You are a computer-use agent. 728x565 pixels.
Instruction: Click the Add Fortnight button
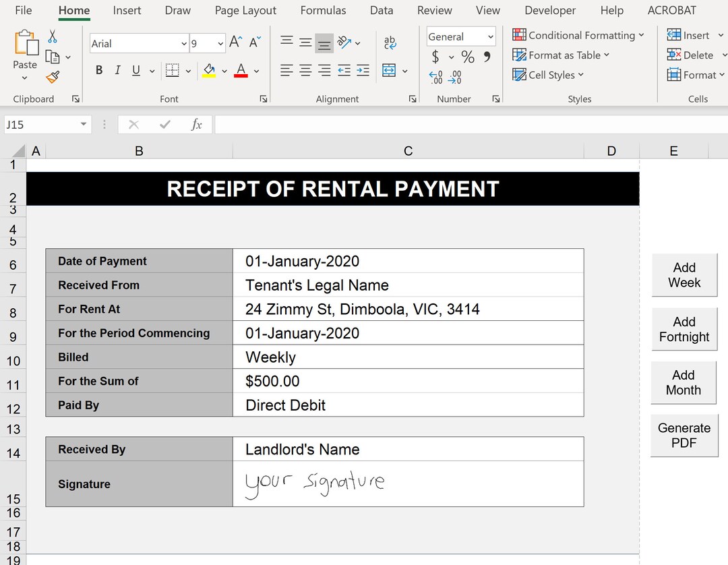point(684,329)
